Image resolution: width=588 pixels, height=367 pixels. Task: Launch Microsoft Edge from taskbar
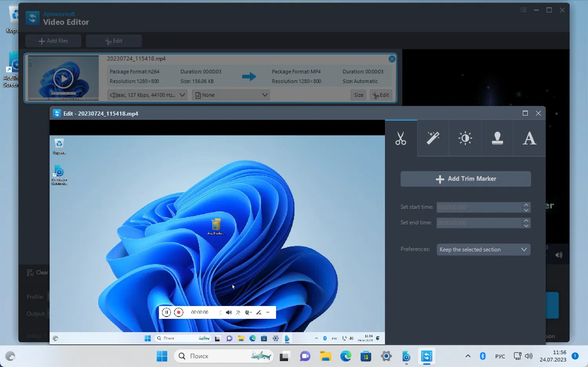point(346,356)
